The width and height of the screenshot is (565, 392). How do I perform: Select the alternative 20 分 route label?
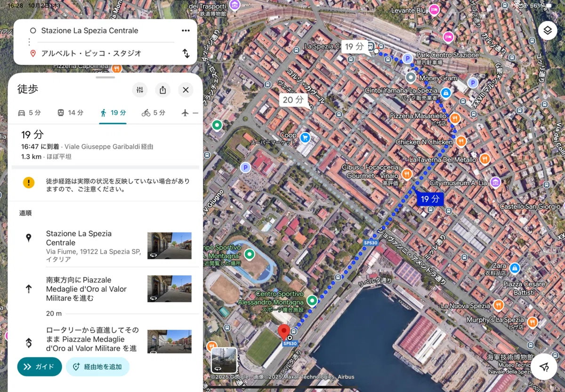293,100
